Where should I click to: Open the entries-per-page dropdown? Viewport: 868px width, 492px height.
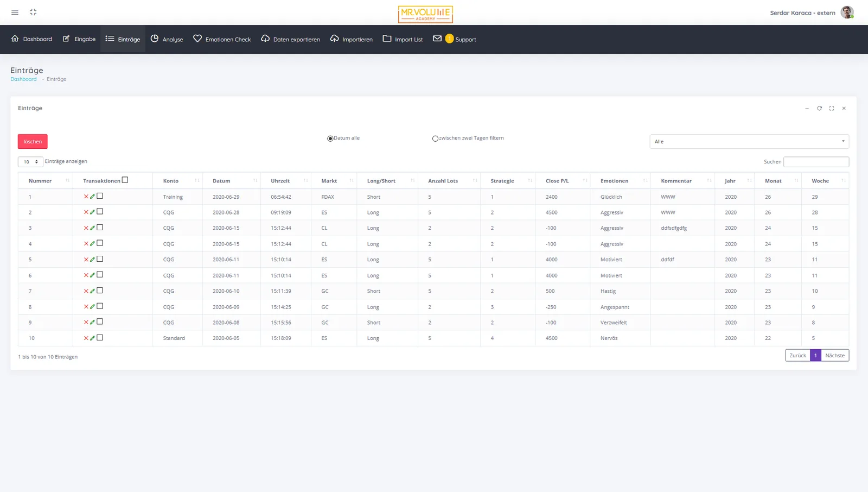[x=30, y=162]
